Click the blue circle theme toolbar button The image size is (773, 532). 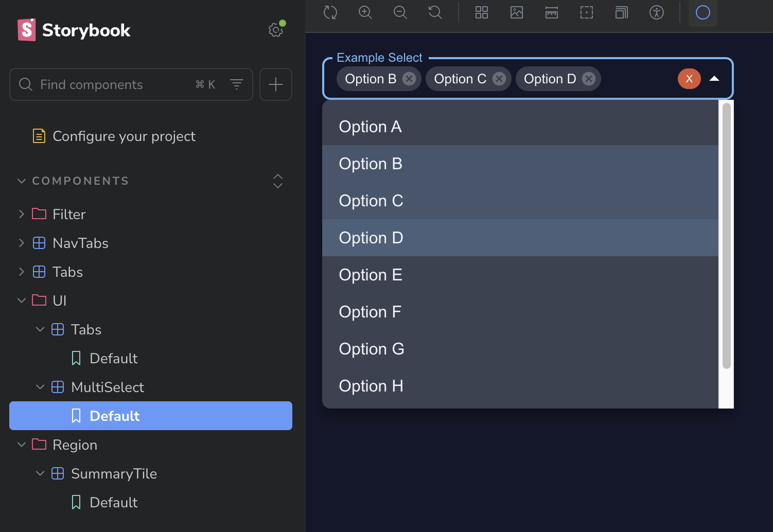[703, 12]
